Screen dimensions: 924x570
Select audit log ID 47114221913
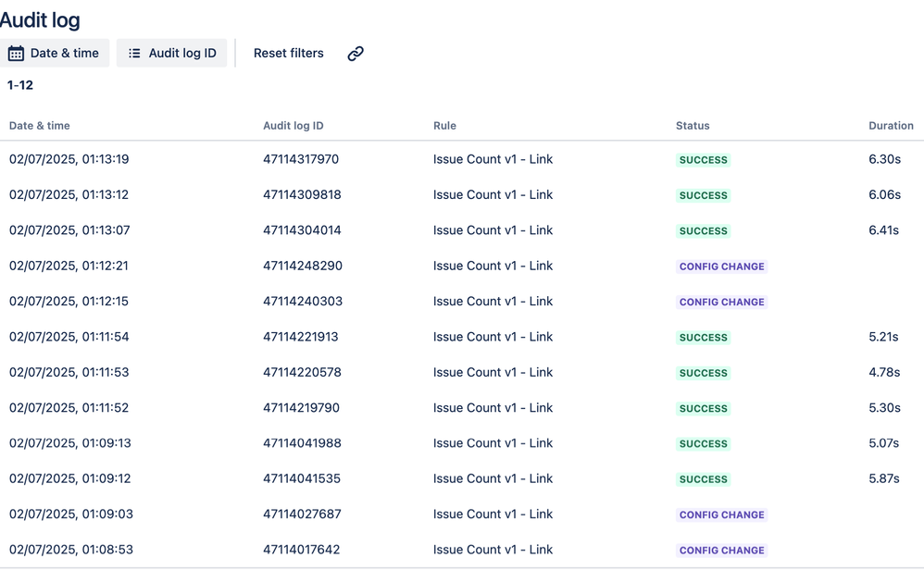click(301, 337)
